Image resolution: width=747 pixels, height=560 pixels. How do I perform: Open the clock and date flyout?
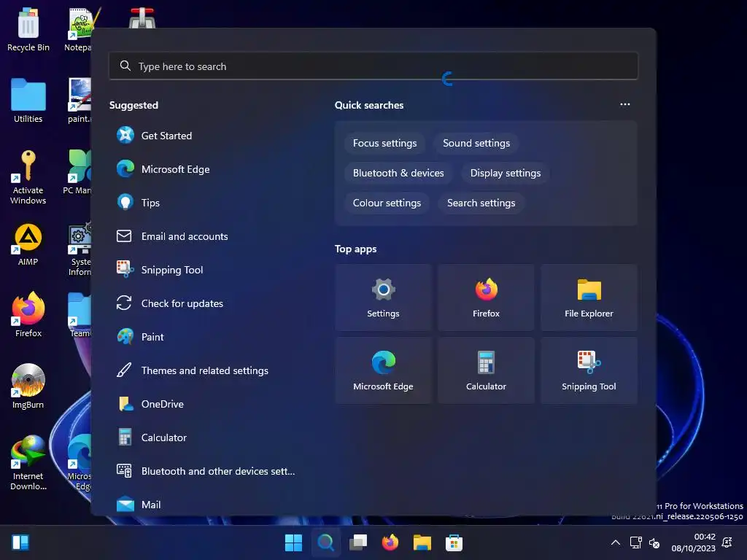[x=694, y=542]
